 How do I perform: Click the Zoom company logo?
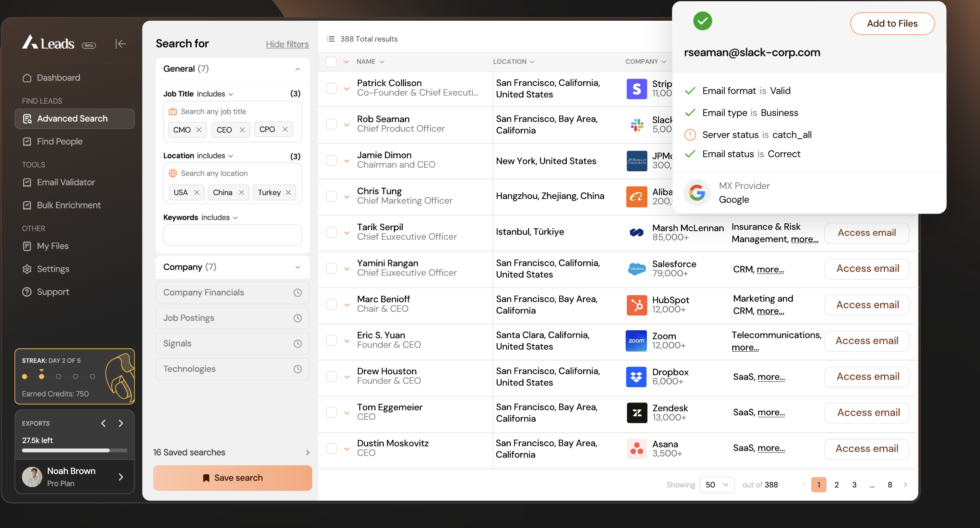tap(636, 341)
